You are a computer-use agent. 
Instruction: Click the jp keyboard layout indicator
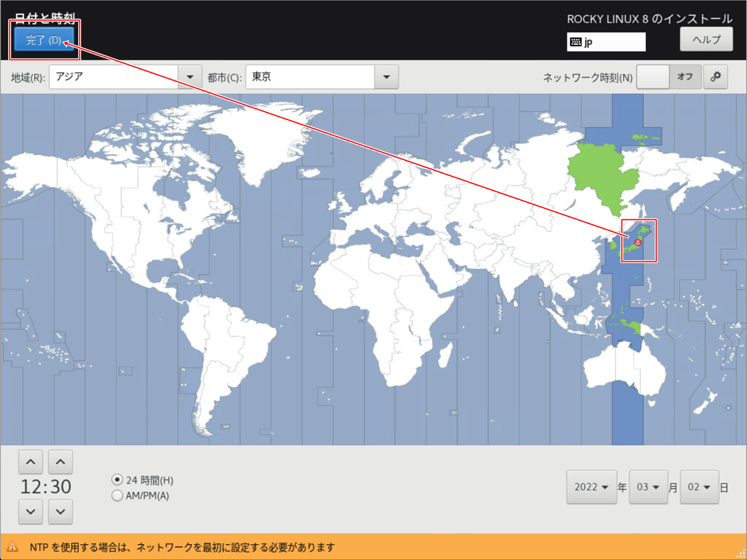(606, 42)
